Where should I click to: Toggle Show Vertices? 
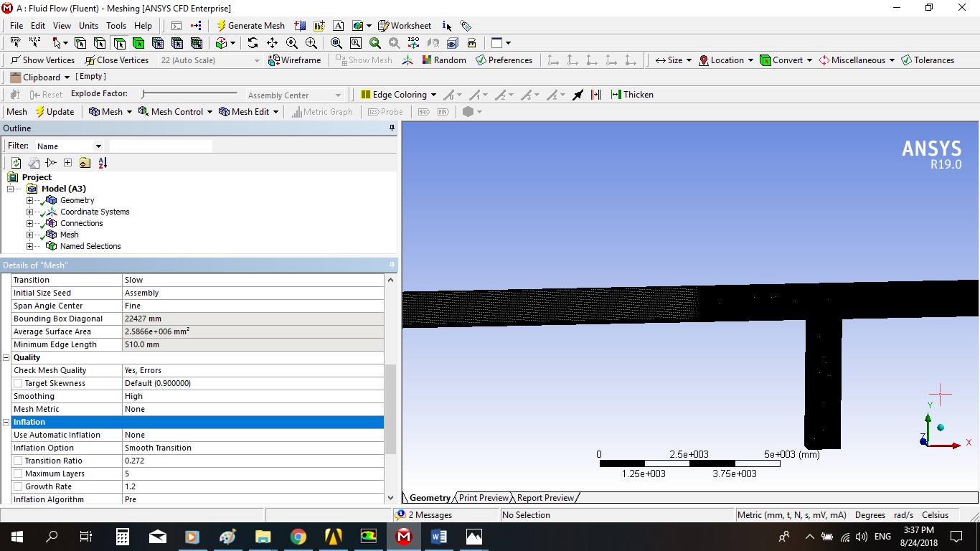click(x=42, y=60)
